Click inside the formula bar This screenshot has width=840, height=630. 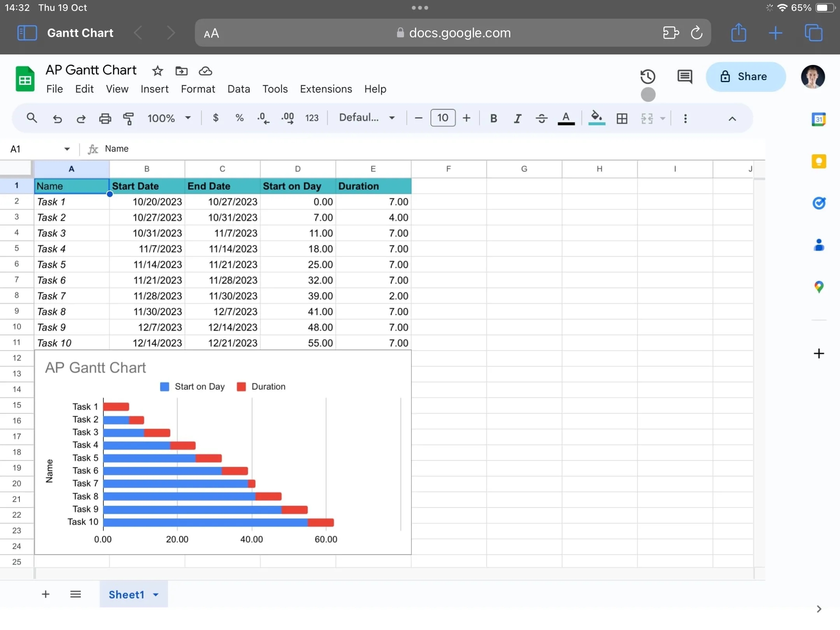(233, 149)
